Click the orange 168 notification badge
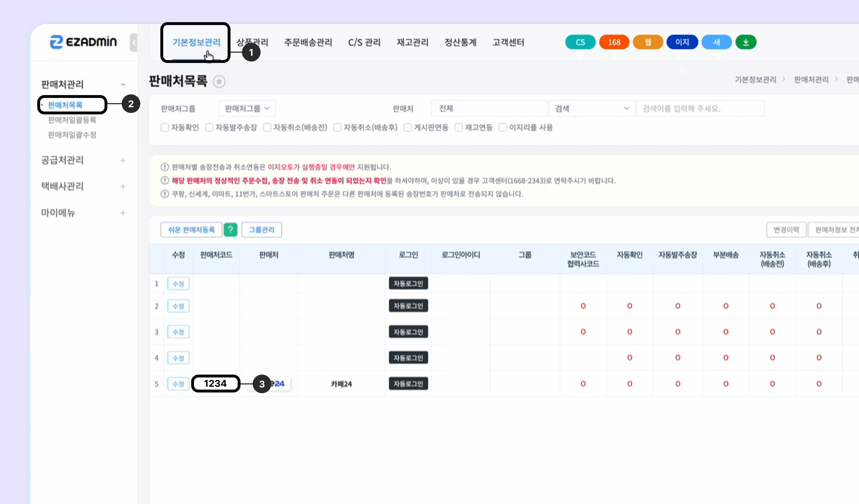The height and width of the screenshot is (504, 859). 614,42
